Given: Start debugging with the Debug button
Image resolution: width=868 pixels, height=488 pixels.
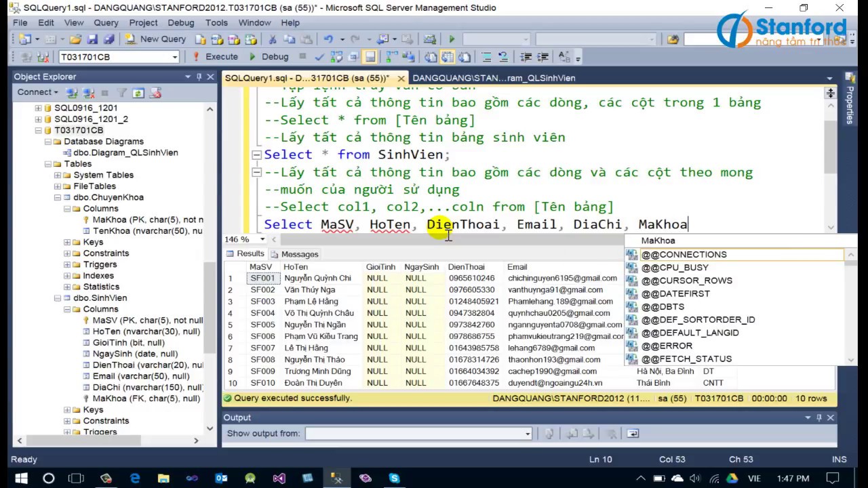Looking at the screenshot, I should tap(269, 57).
